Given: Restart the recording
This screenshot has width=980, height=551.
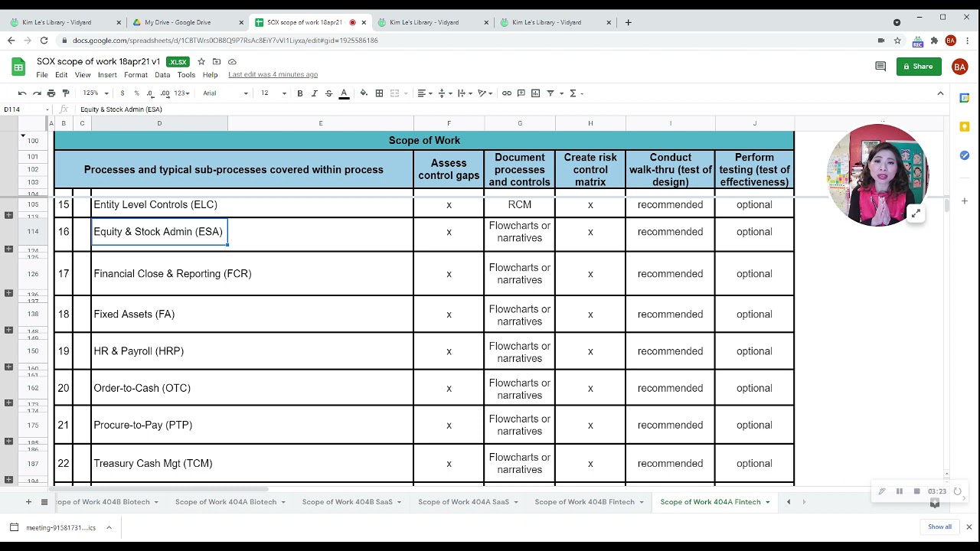Looking at the screenshot, I should pyautogui.click(x=957, y=491).
